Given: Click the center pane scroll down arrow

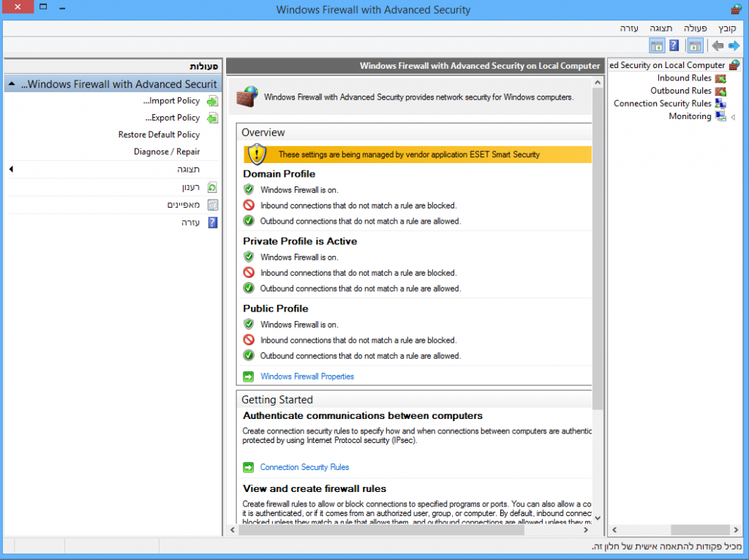Looking at the screenshot, I should pos(597,518).
